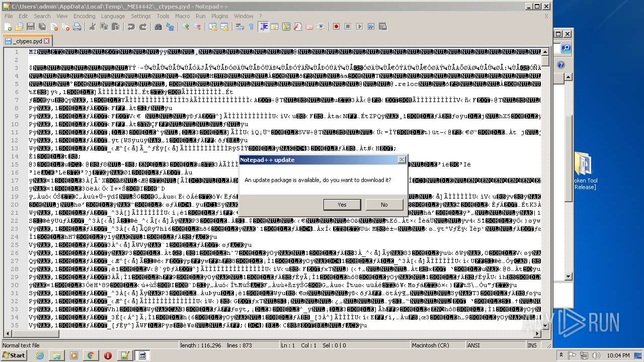Viewport: 644px width, 362px height.
Task: Toggle the indent guide toolbar button
Action: 263,27
